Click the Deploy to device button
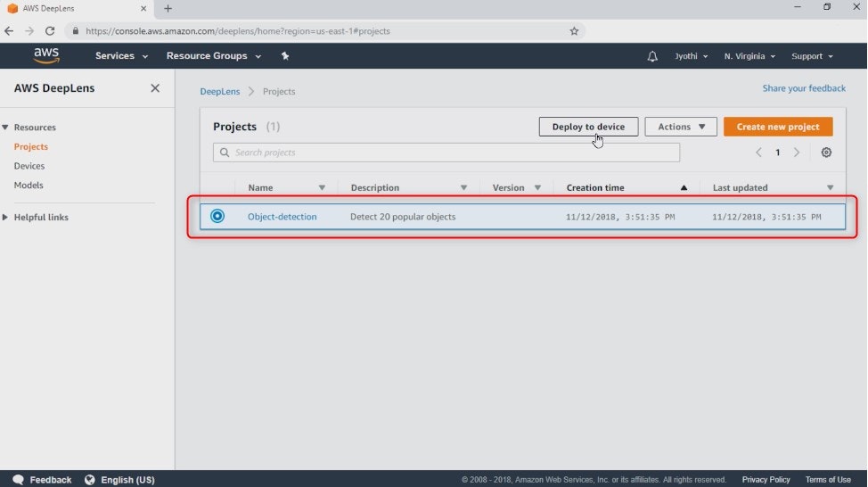Screen dimensions: 868x487 pyautogui.click(x=588, y=127)
